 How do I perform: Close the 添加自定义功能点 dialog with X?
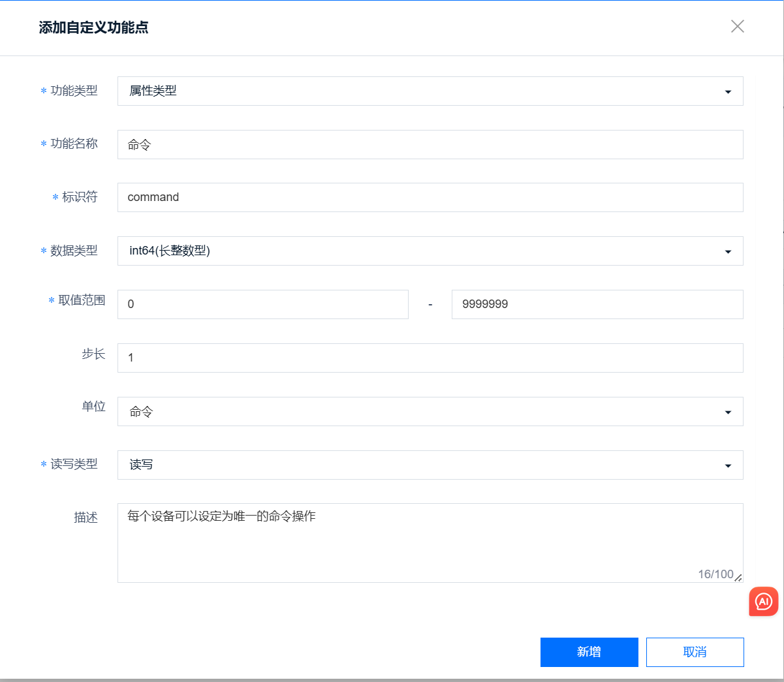[x=738, y=26]
